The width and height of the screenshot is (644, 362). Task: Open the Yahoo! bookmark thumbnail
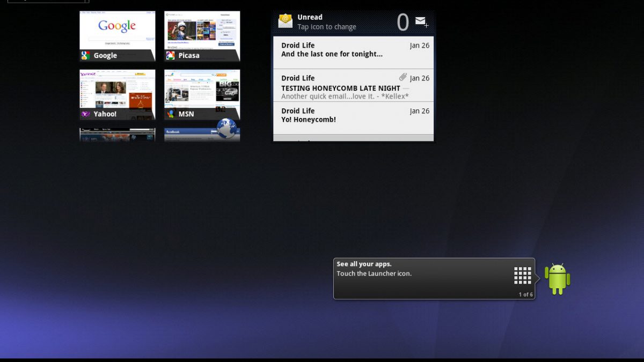(x=118, y=90)
